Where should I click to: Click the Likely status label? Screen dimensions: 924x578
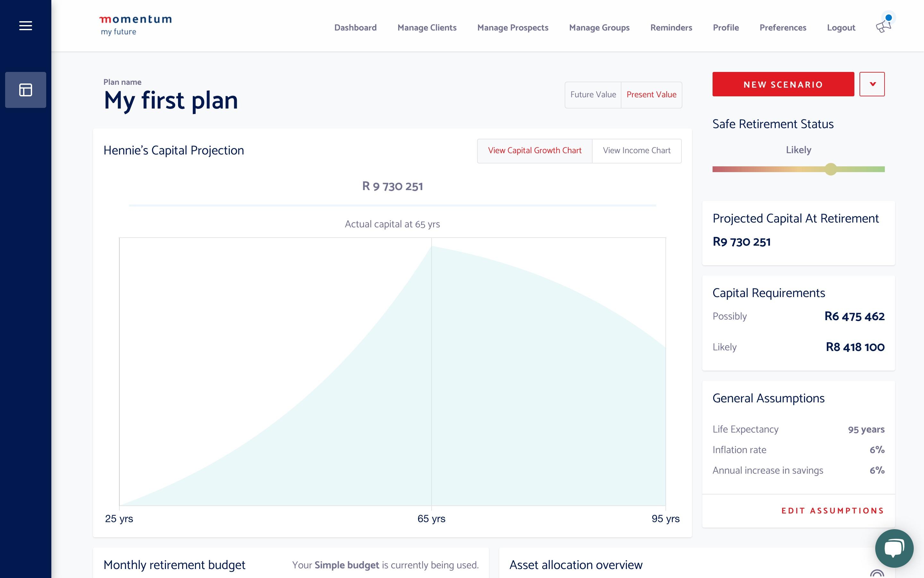pyautogui.click(x=798, y=150)
